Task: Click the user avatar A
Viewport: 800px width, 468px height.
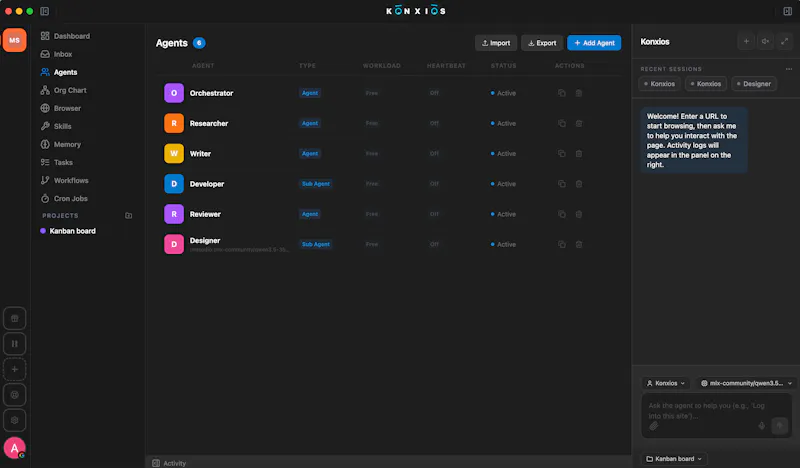Action: tap(15, 449)
